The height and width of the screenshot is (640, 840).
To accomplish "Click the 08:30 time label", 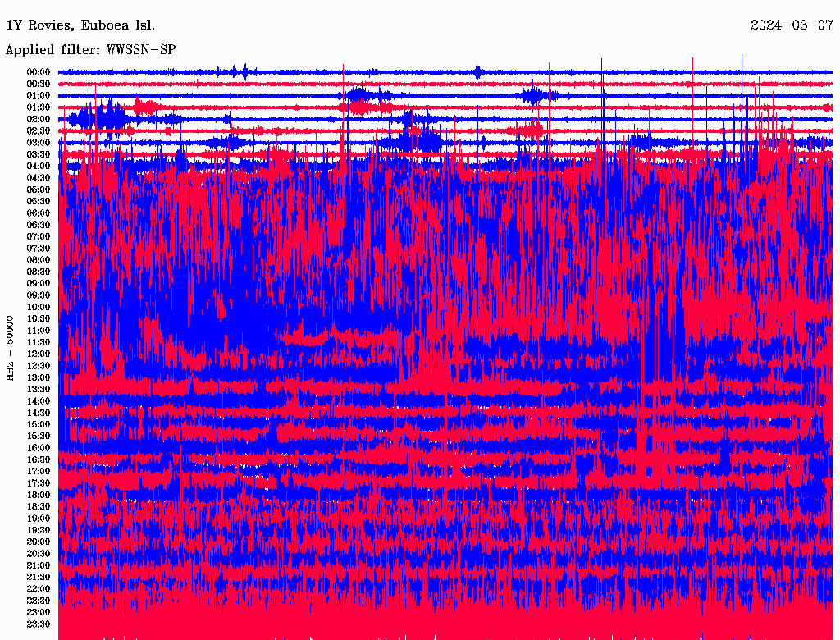I will (x=39, y=272).
